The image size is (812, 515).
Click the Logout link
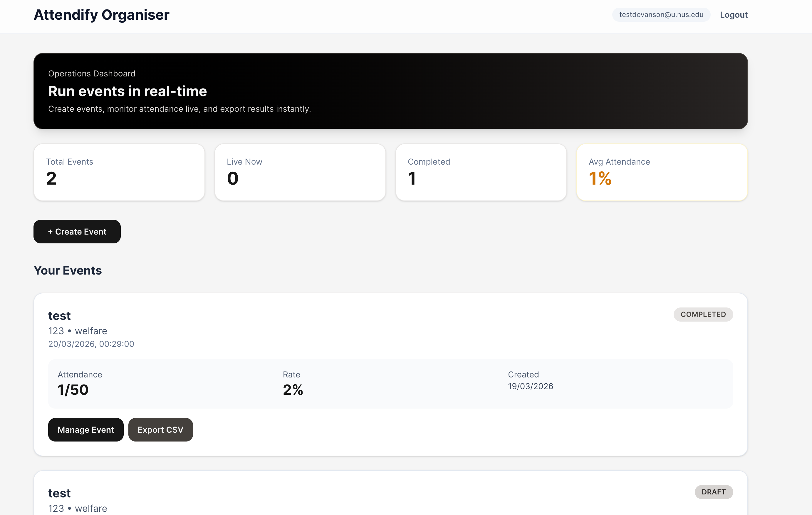click(734, 15)
